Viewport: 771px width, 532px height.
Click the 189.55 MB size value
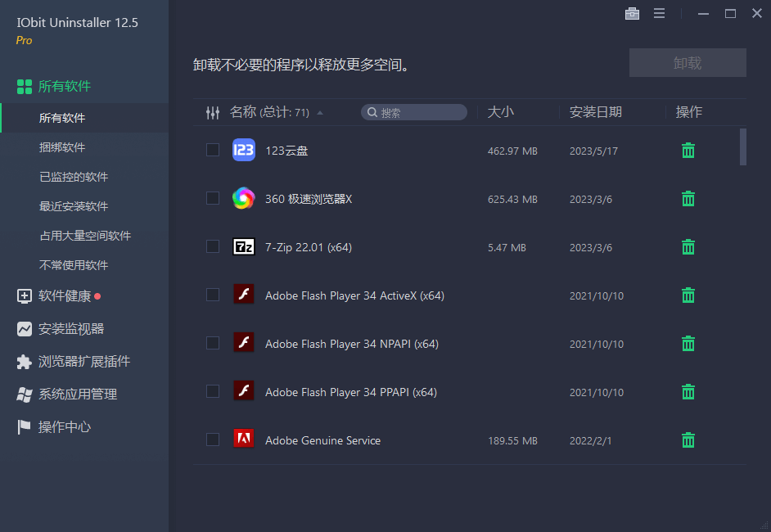512,440
